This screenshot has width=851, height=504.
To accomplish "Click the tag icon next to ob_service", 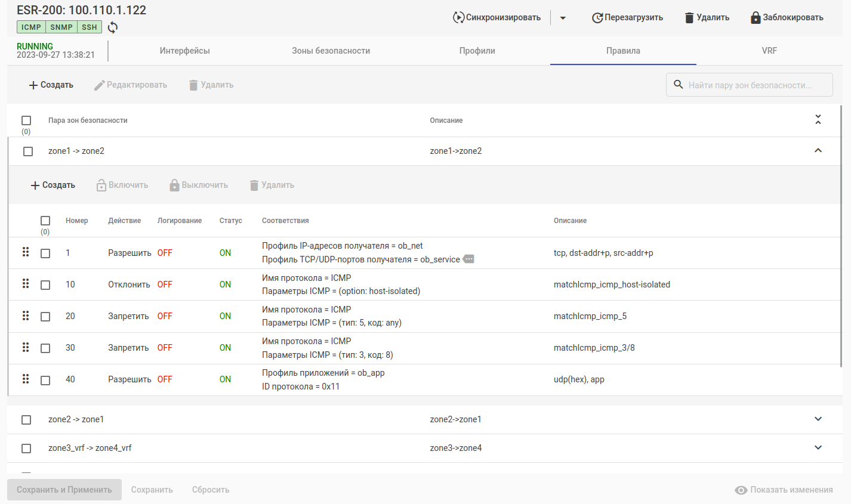I will 468,259.
